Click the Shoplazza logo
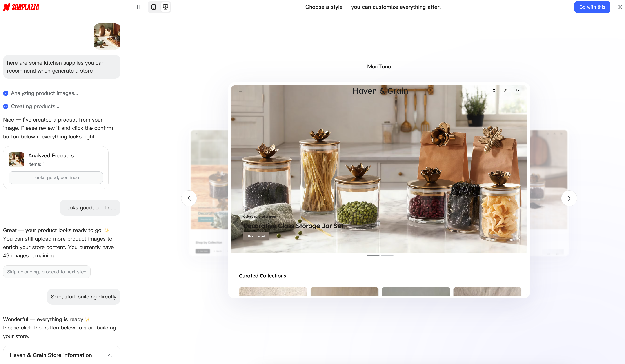The image size is (625, 364). click(x=21, y=7)
